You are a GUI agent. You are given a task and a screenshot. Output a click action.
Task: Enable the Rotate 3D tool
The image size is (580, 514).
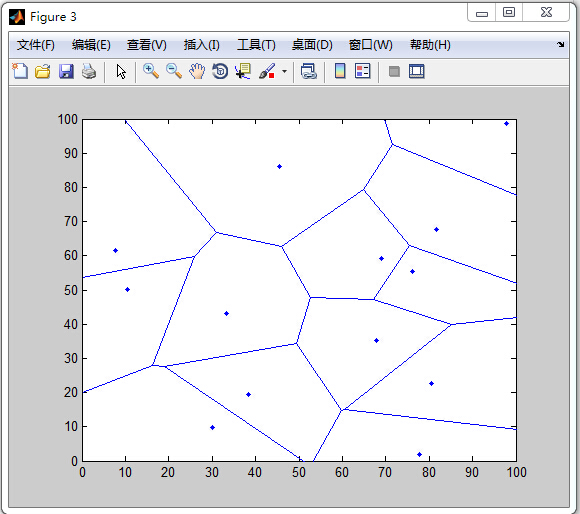220,71
